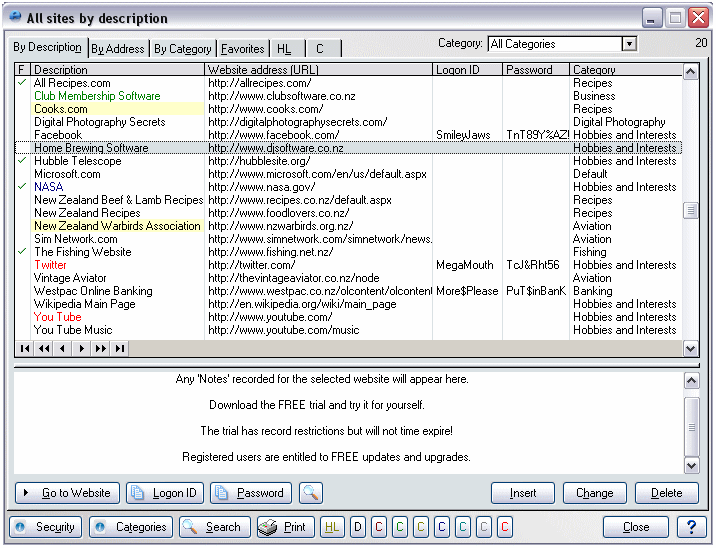Apply the blue C colour button
Viewport: 716px width, 548px height.
click(442, 527)
